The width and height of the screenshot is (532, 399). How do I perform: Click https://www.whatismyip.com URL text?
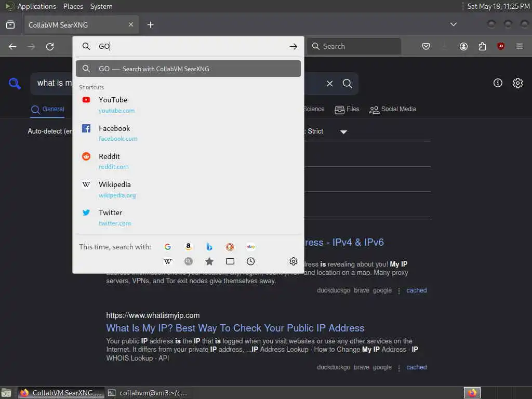click(153, 315)
